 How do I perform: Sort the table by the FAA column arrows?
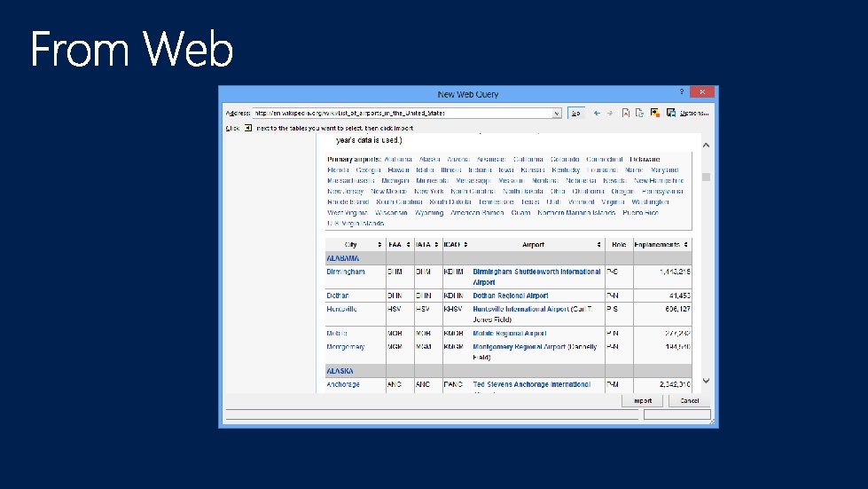tap(409, 245)
